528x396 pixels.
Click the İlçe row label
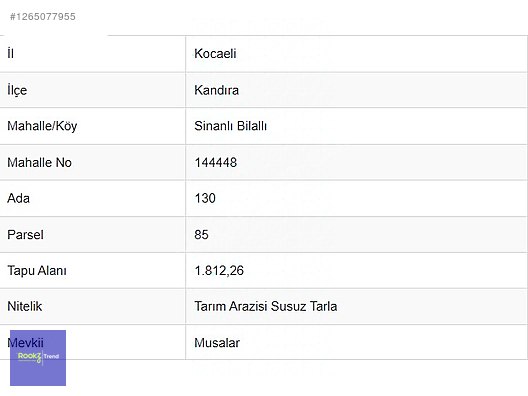17,90
